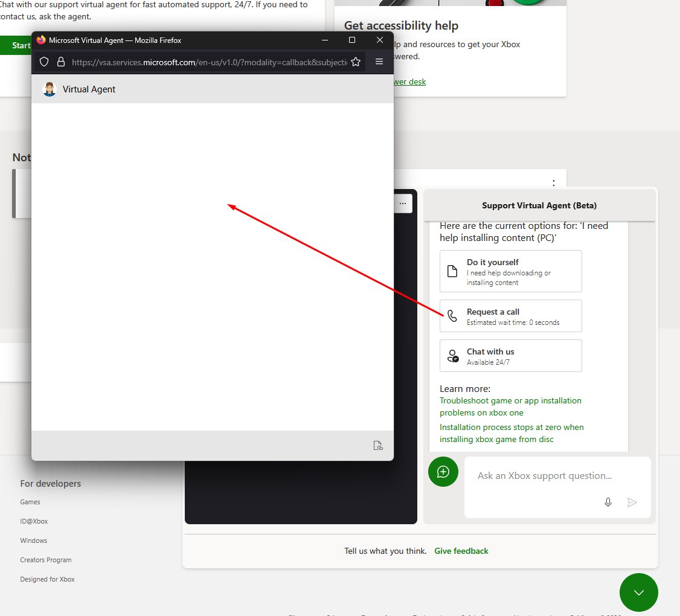Click phone icon of Request a call
The height and width of the screenshot is (616, 680).
[x=452, y=316]
